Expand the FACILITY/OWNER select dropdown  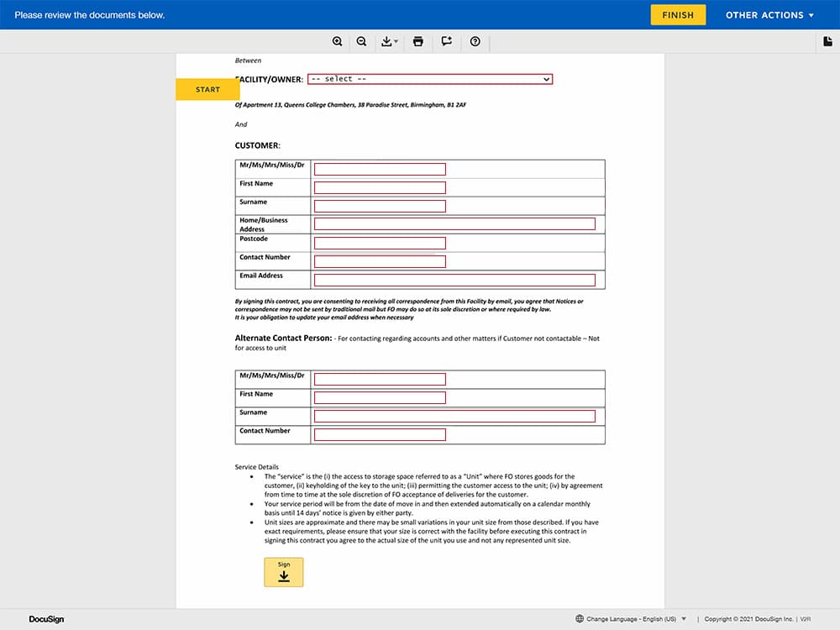429,79
